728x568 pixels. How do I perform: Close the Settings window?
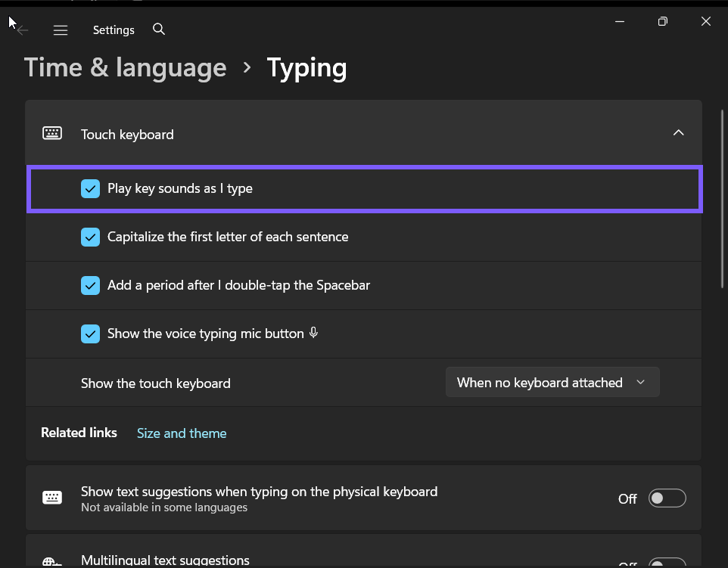706,21
